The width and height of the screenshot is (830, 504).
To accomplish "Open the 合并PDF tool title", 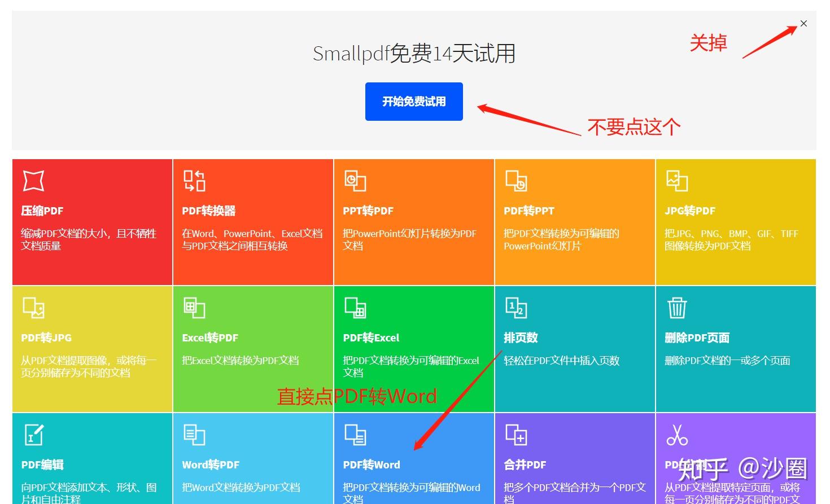I will 525,465.
